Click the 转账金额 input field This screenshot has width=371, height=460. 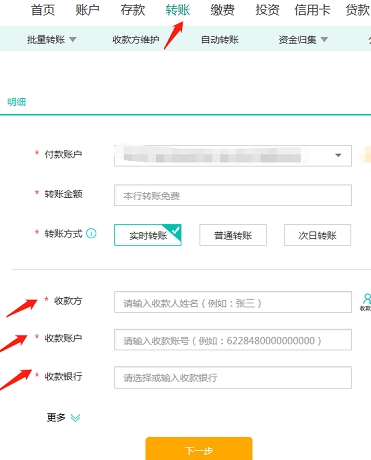pyautogui.click(x=233, y=195)
